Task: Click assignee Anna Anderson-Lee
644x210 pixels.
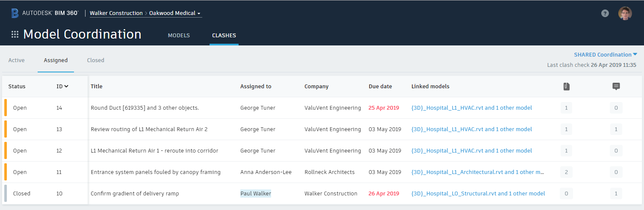Action: click(x=266, y=172)
